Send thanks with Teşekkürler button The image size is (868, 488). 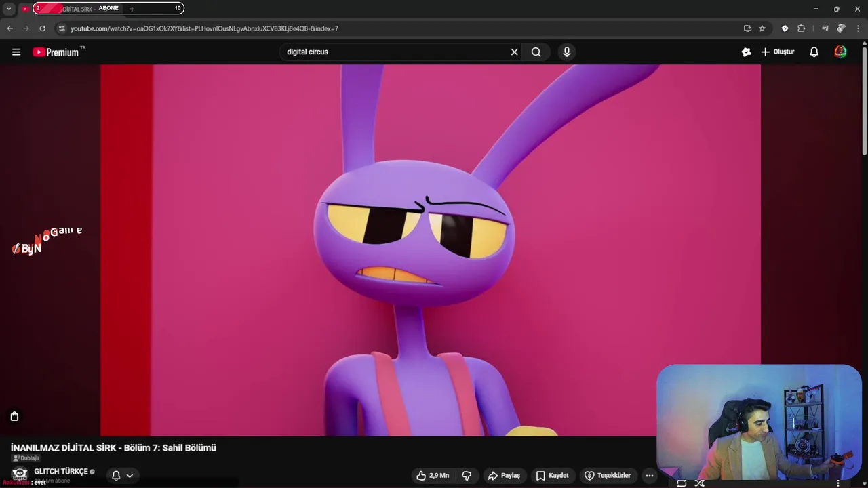608,476
